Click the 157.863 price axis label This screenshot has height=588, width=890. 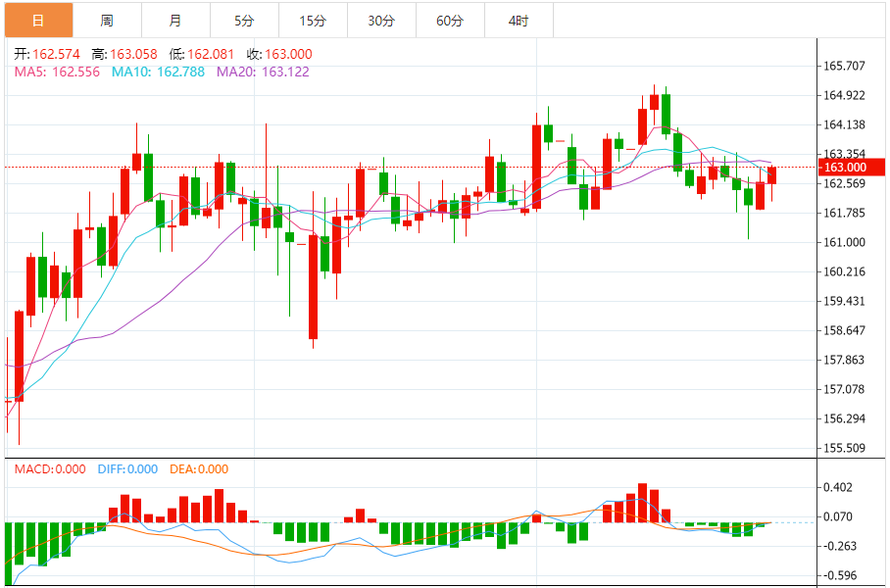(x=844, y=360)
